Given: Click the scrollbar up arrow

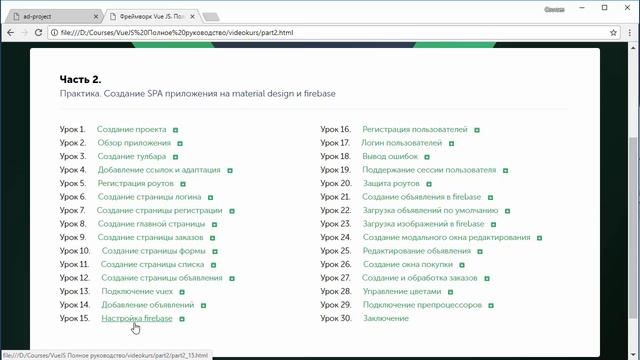Looking at the screenshot, I should [633, 47].
